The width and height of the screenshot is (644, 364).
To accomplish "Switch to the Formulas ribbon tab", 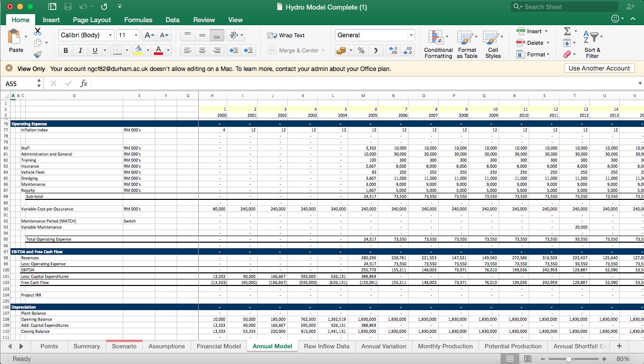I will pyautogui.click(x=138, y=20).
